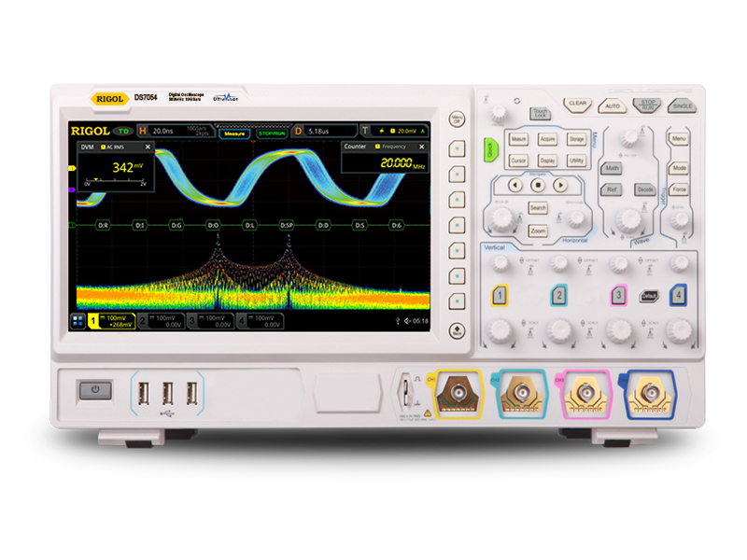
Task: Click the softkey directly below Menu Off
Action: pyautogui.click(x=457, y=148)
